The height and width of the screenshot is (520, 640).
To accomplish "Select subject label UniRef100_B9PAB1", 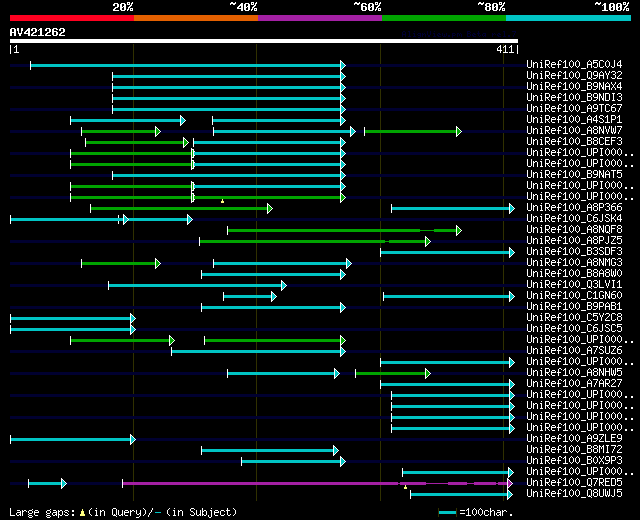I will 574,307.
